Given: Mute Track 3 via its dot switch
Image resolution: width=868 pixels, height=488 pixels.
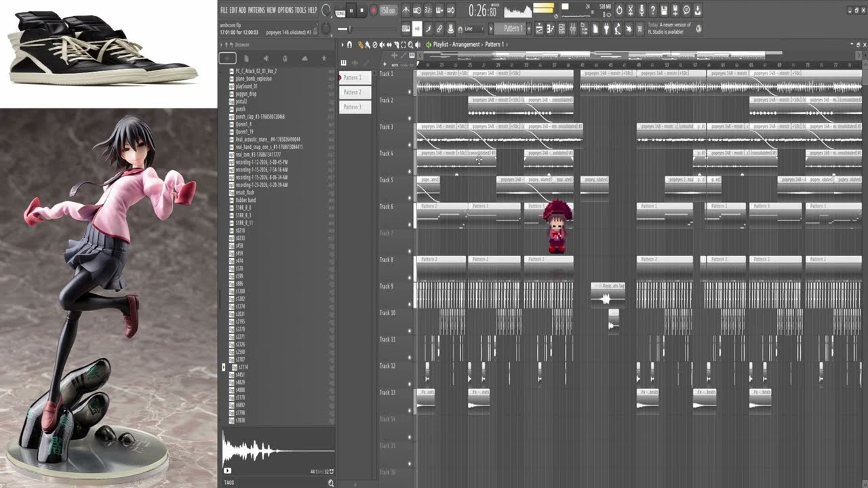Looking at the screenshot, I should (410, 144).
